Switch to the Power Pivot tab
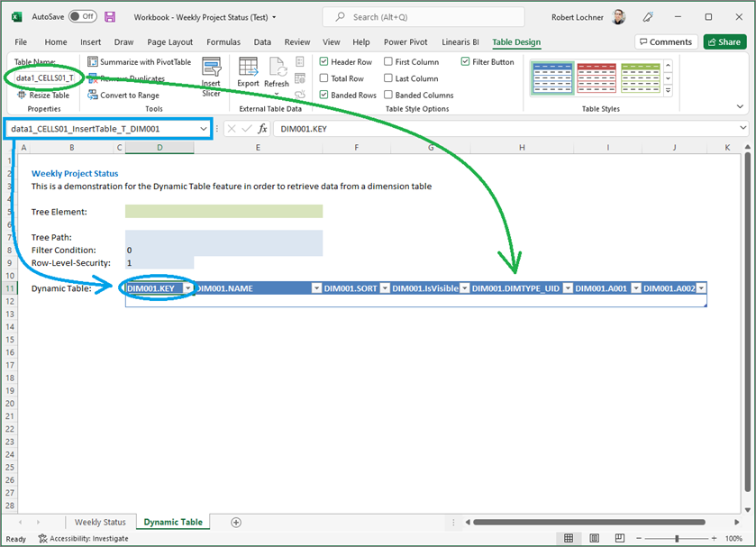Screen dimensions: 756x547 (405, 42)
